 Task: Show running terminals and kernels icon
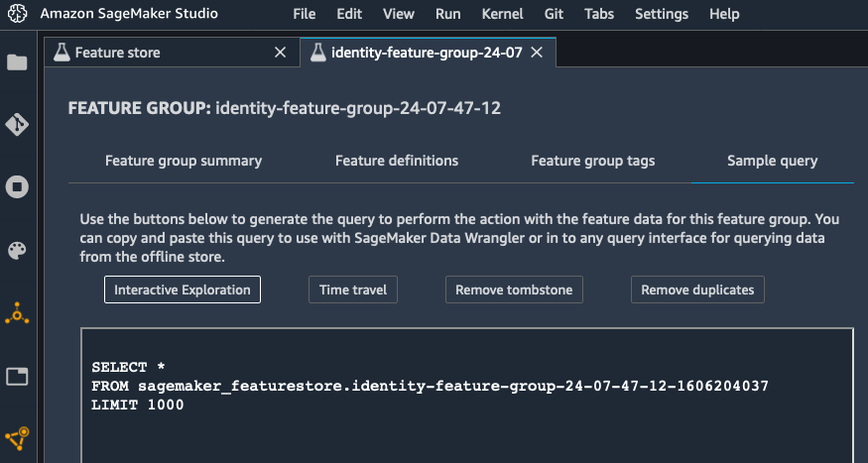click(17, 187)
